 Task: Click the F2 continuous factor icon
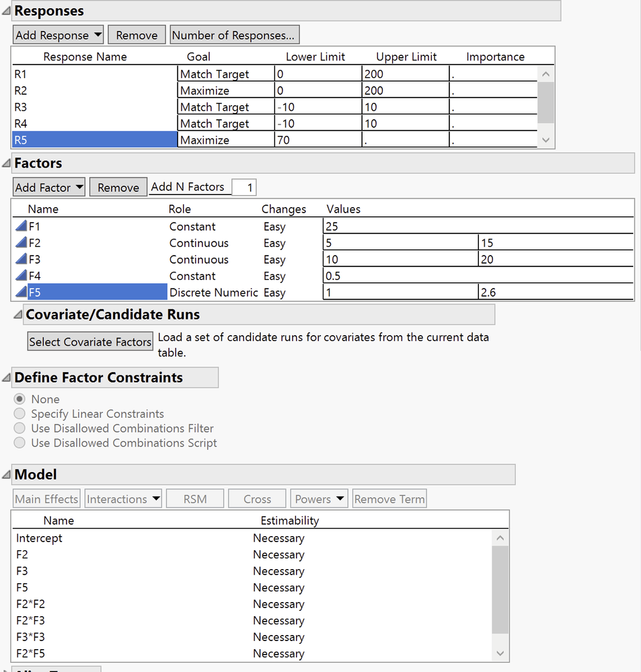tap(21, 243)
